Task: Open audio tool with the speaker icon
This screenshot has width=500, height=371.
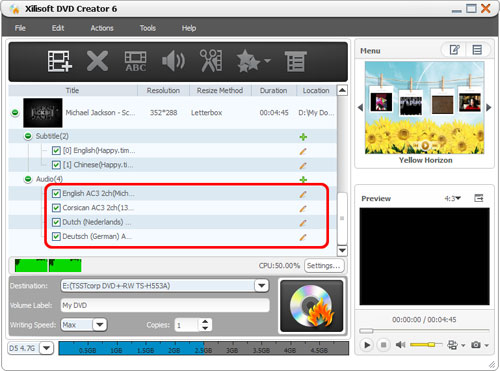Action: pyautogui.click(x=173, y=61)
